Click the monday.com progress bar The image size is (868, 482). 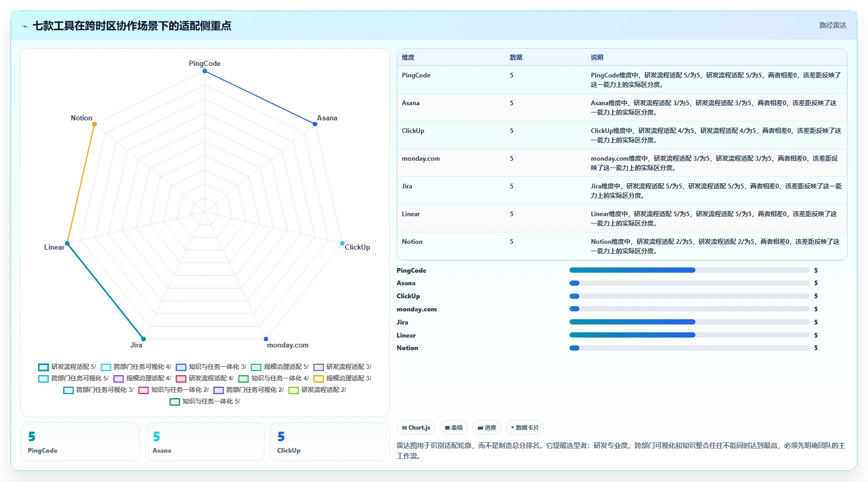[689, 309]
